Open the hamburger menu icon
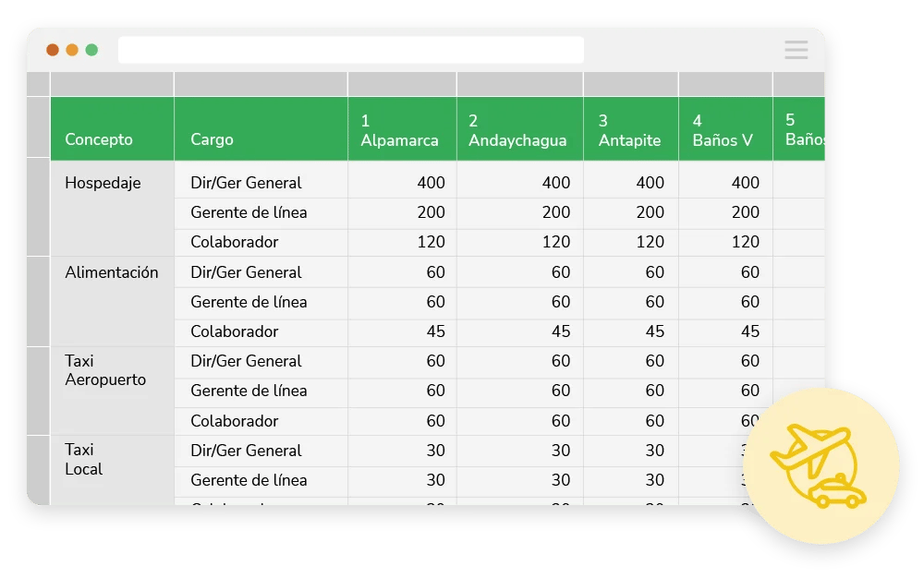 (x=796, y=50)
